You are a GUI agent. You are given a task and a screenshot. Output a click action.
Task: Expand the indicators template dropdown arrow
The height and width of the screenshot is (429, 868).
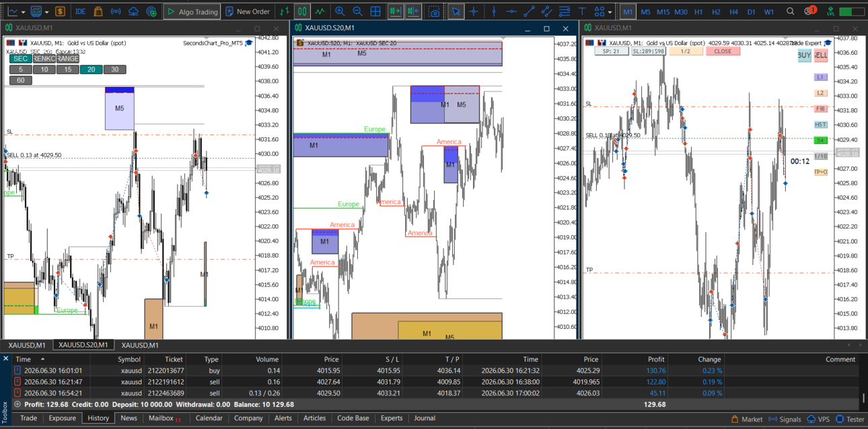click(x=46, y=12)
